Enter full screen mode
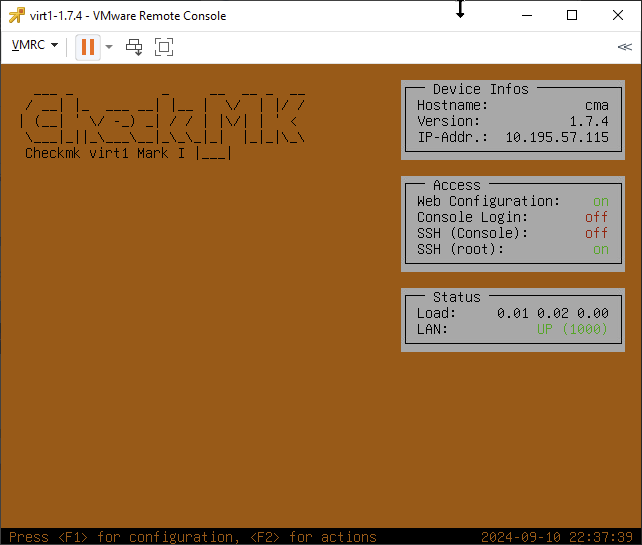Viewport: 642px width, 545px height. (164, 46)
